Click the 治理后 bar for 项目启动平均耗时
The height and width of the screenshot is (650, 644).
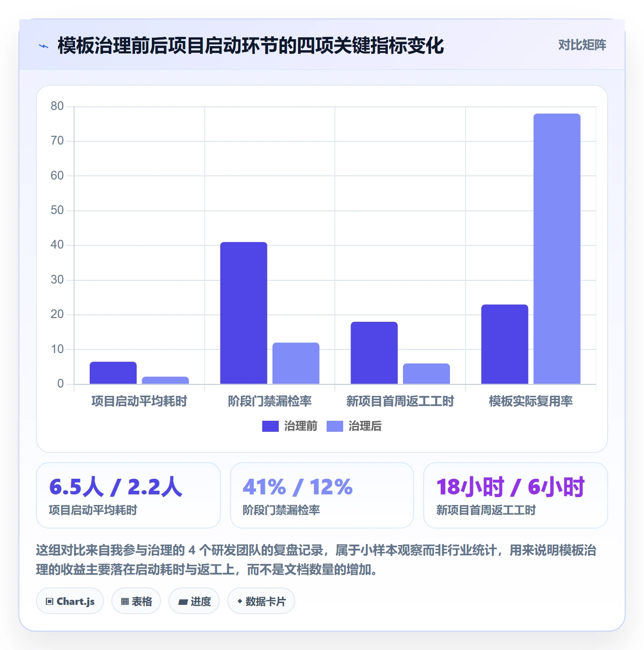coord(166,380)
